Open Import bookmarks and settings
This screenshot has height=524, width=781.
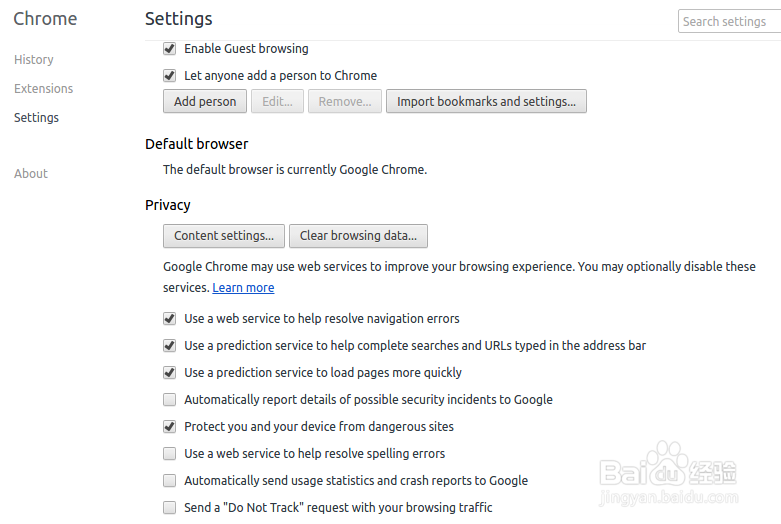(x=486, y=101)
